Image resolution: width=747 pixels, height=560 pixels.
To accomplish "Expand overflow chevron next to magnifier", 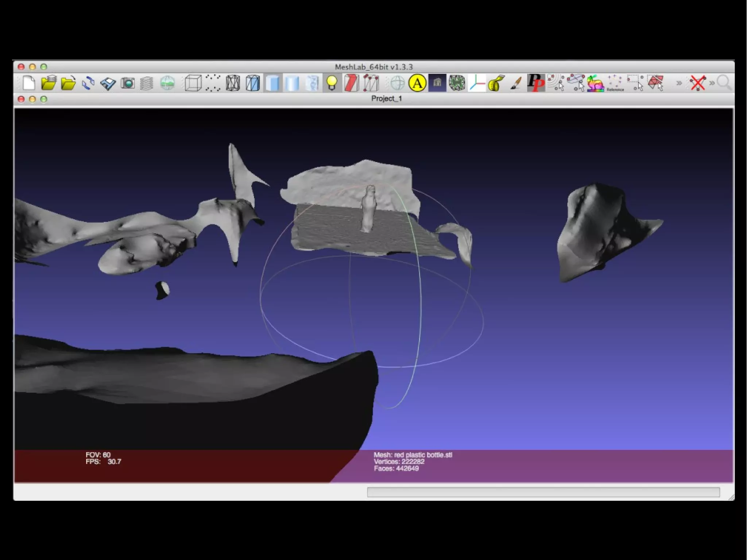I will tap(712, 83).
